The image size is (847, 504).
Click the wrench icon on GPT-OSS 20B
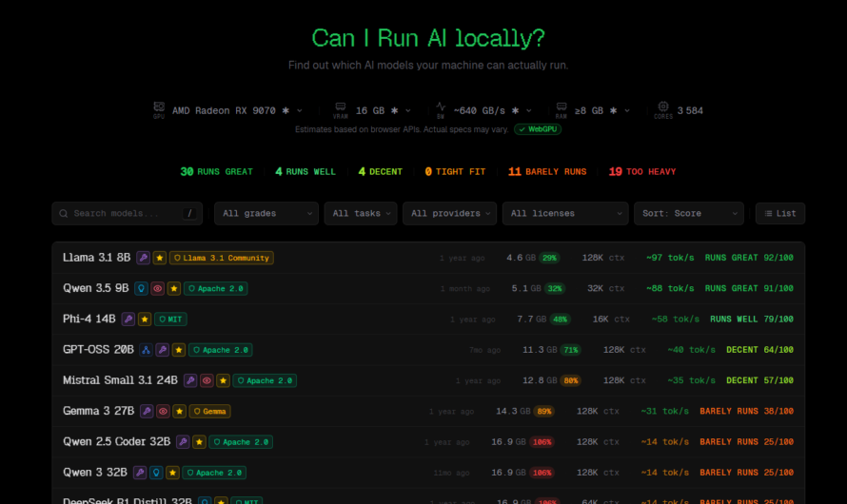[x=162, y=350]
